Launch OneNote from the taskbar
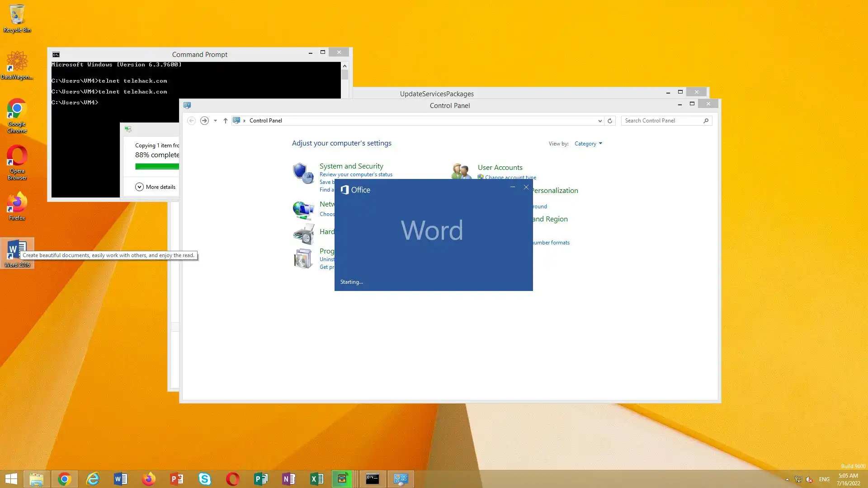Image resolution: width=868 pixels, height=488 pixels. [x=289, y=479]
